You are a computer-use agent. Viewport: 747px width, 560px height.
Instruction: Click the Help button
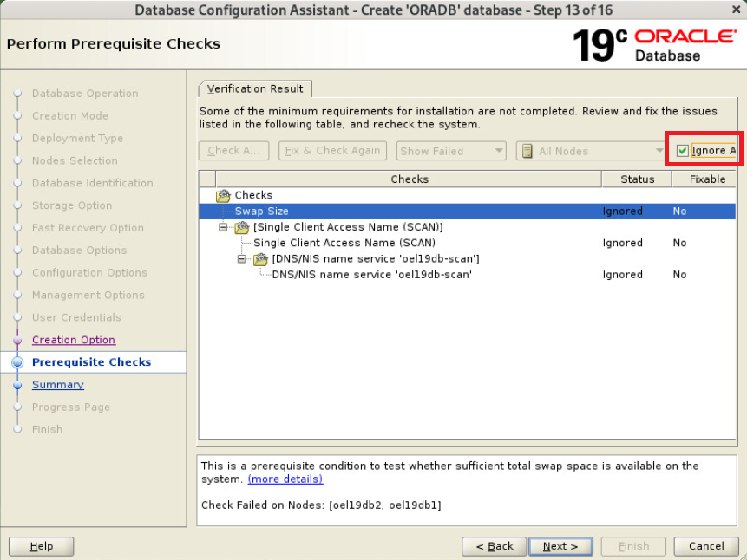point(42,546)
